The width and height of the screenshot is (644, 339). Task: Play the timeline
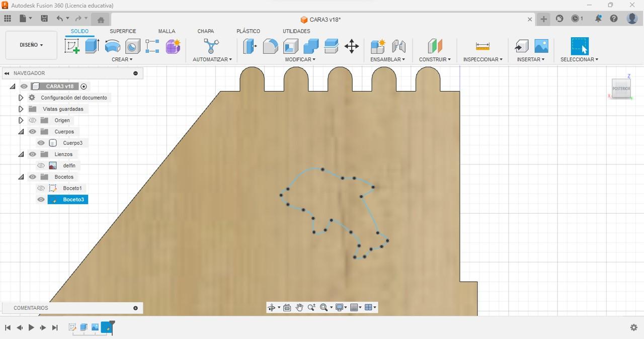coord(31,327)
